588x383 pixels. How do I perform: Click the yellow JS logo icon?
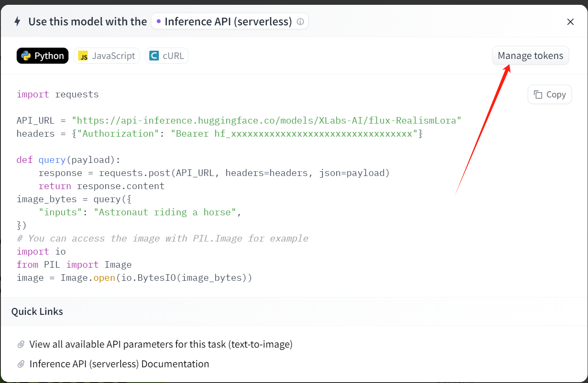(x=83, y=56)
